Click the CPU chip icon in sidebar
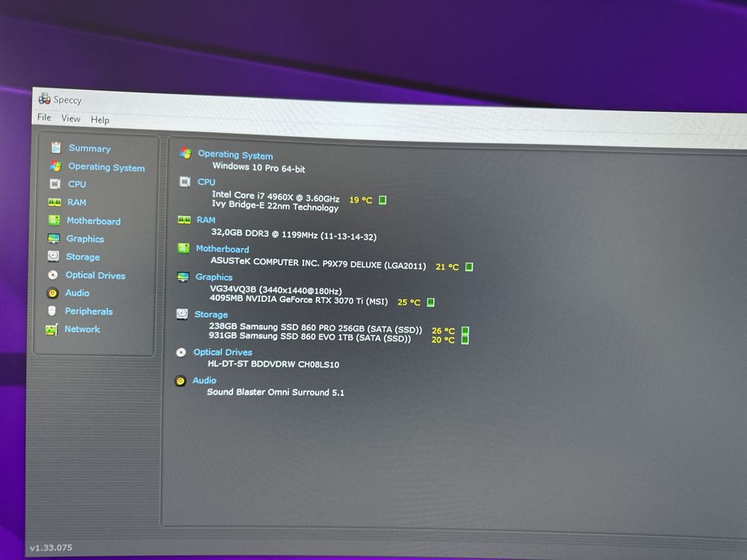The image size is (747, 560). pyautogui.click(x=55, y=184)
